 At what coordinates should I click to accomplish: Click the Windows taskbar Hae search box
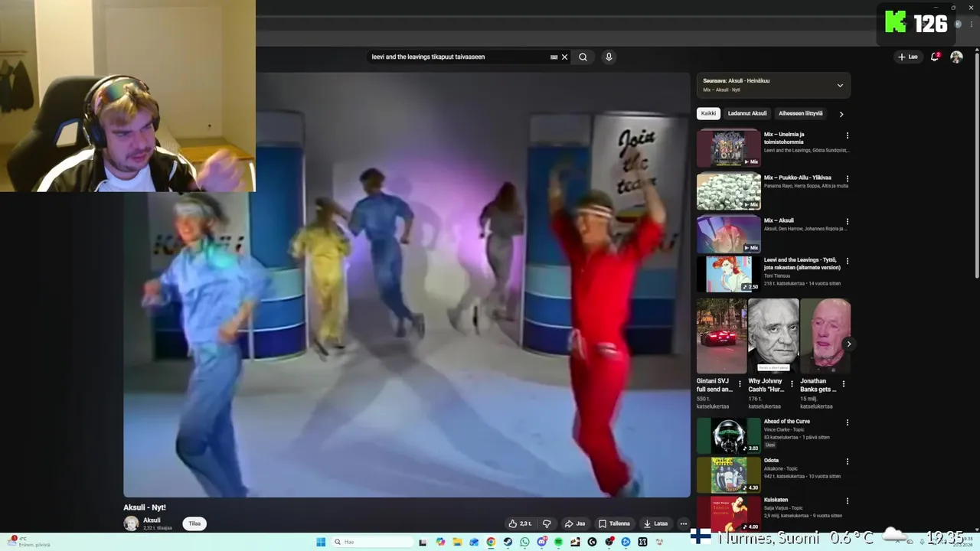373,542
